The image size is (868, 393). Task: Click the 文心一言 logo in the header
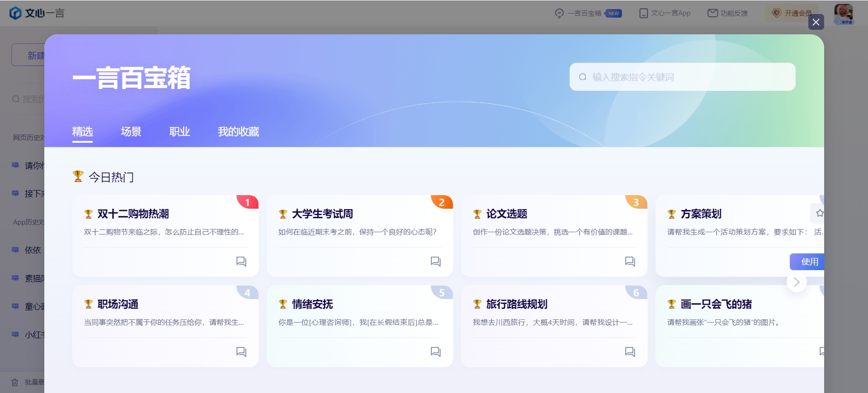coord(37,13)
